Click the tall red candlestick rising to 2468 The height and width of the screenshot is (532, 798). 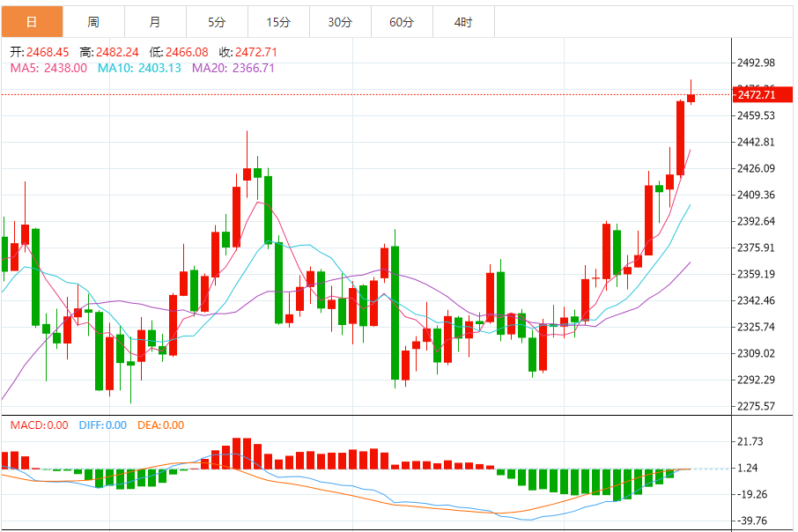681,138
